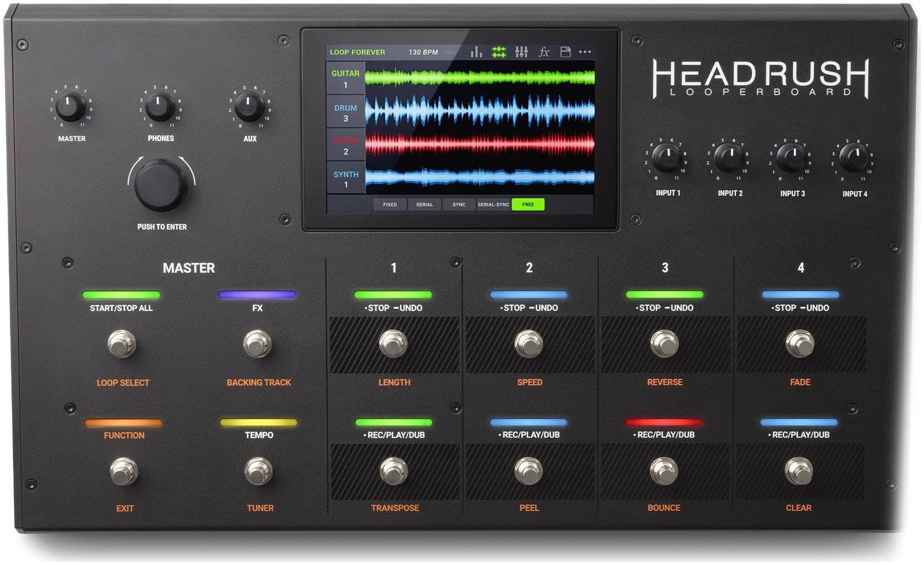Click the orange BACKING TRACK label
The image size is (924, 565).
pos(259,383)
